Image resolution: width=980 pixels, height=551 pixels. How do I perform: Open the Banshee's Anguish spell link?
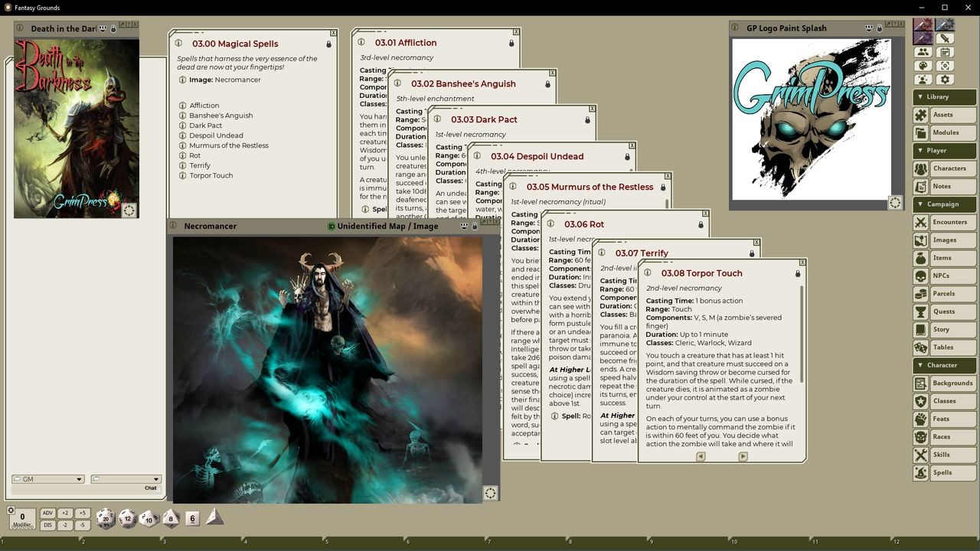click(x=220, y=116)
